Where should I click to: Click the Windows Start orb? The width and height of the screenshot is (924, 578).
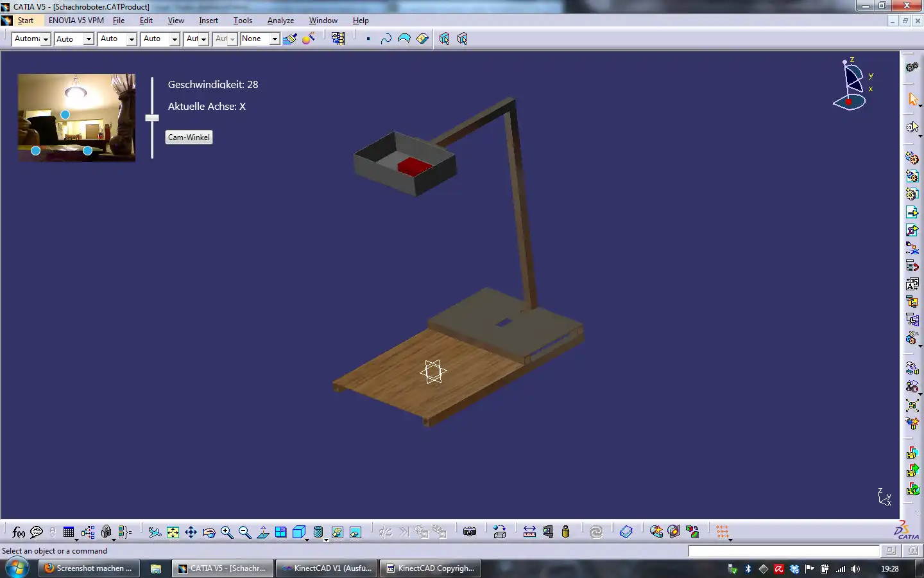pos(17,568)
